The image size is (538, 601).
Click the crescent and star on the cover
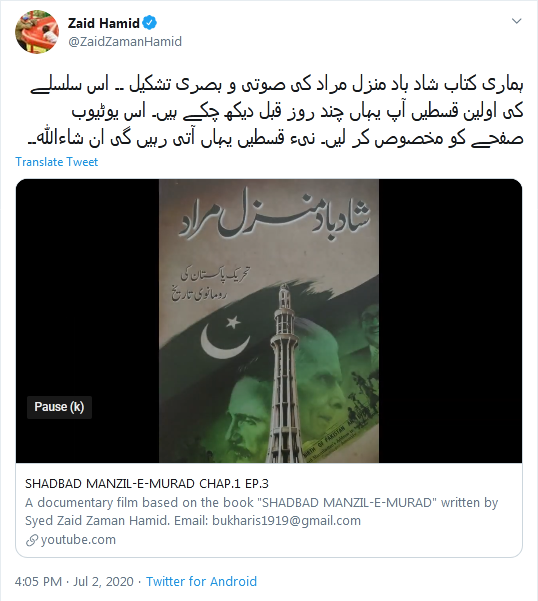[225, 336]
